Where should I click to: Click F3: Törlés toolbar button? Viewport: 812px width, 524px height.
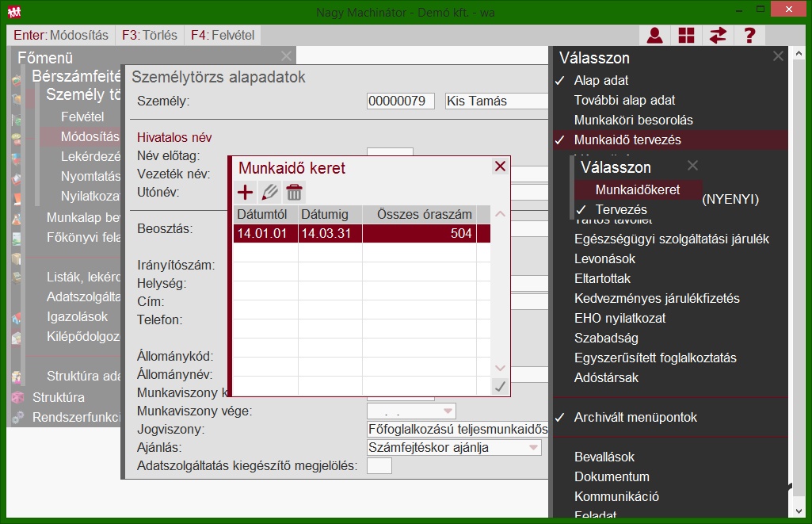point(150,35)
